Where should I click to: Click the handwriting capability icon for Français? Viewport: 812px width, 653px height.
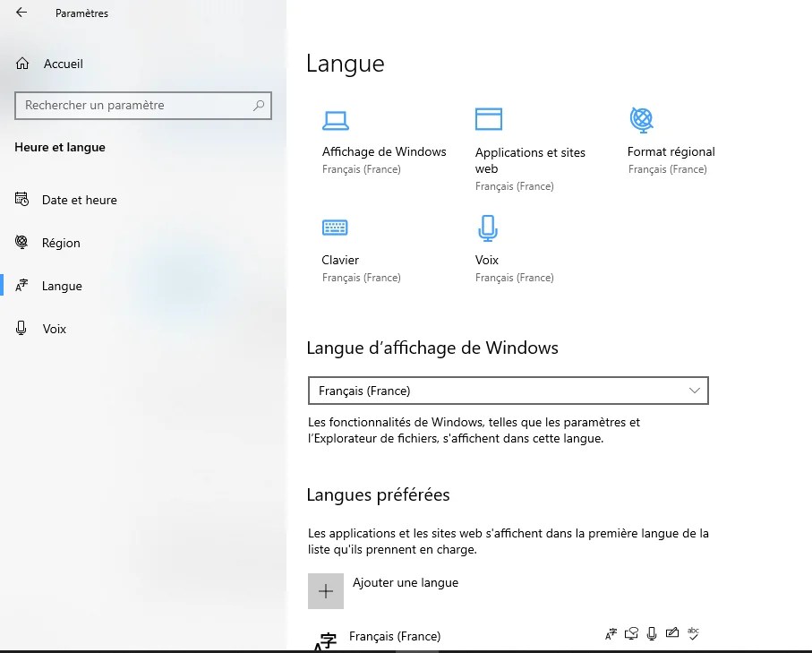[x=672, y=633]
